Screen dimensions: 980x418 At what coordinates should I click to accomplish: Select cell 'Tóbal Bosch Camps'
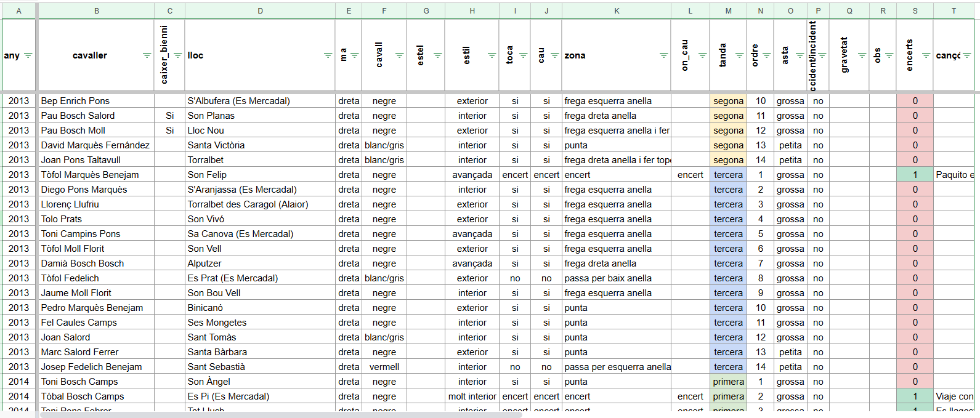point(96,396)
